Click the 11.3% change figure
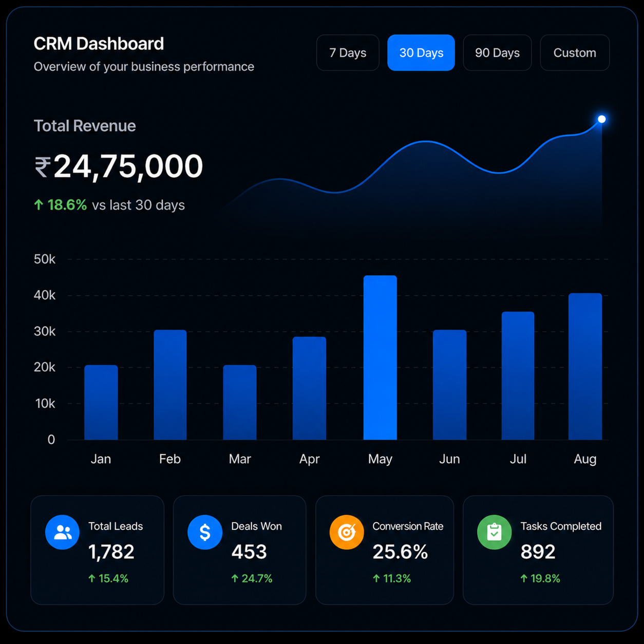Screen dimensions: 644x644 [397, 578]
